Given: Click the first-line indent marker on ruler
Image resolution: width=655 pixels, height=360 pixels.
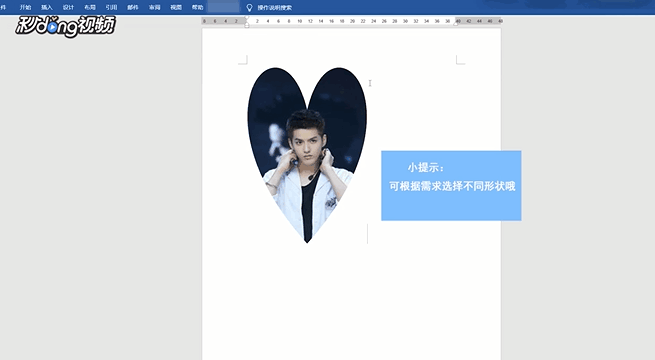Looking at the screenshot, I should [247, 18].
